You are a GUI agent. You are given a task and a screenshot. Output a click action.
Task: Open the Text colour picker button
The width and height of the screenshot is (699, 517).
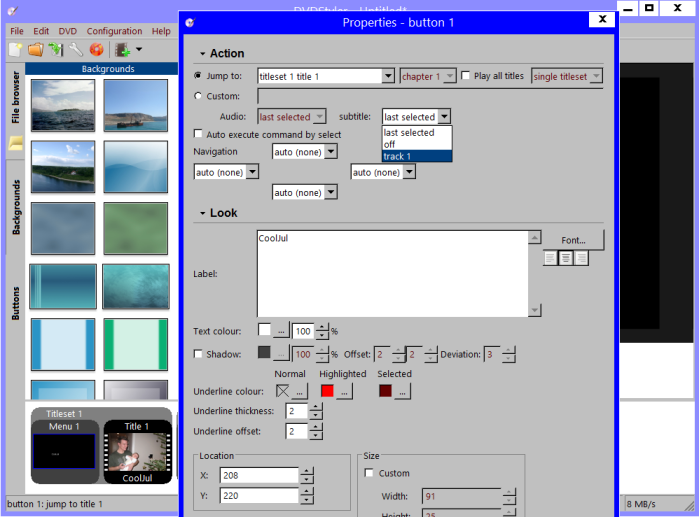coord(281,331)
